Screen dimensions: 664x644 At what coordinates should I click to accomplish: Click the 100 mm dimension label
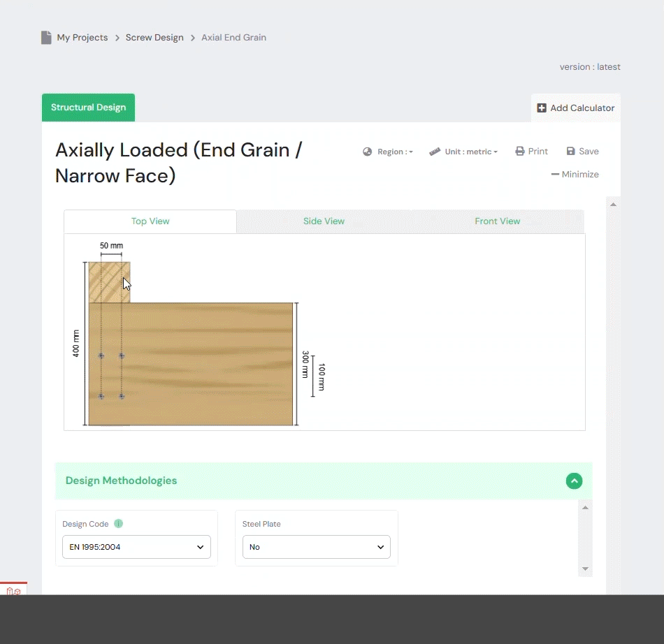(x=322, y=376)
